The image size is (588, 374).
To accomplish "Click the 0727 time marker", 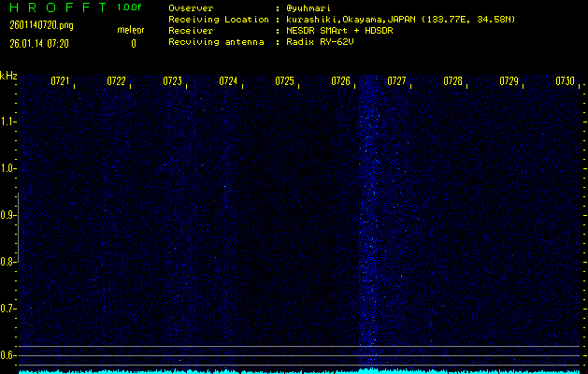I will (x=396, y=81).
